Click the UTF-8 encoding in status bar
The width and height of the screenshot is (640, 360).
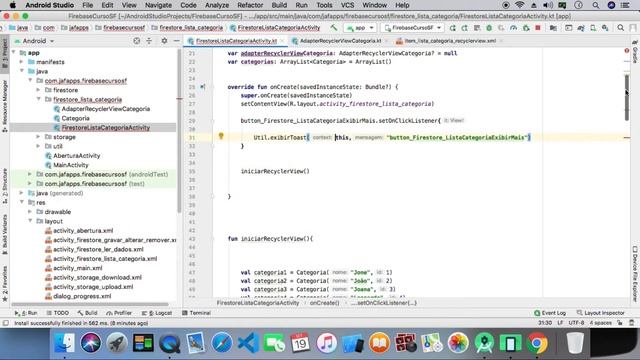pos(576,323)
